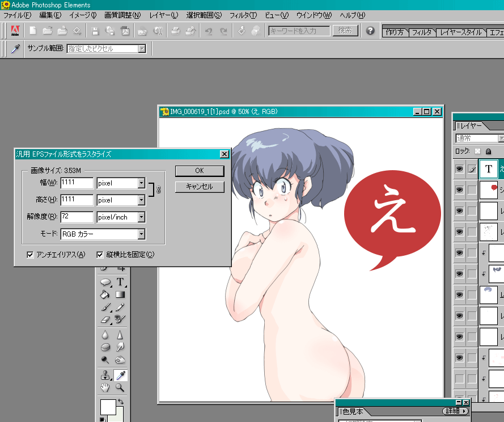The width and height of the screenshot is (504, 422).
Task: Open the layer blend mode 通常 dropdown
Action: pyautogui.click(x=501, y=138)
